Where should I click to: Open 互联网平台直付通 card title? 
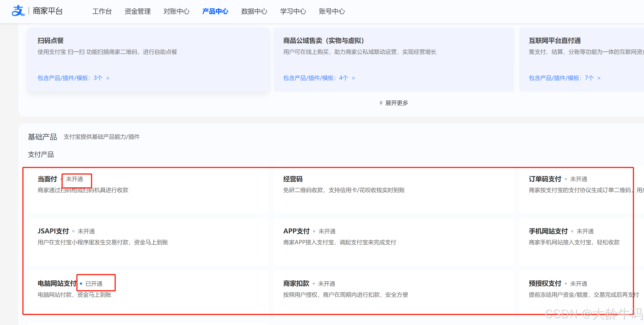[554, 41]
